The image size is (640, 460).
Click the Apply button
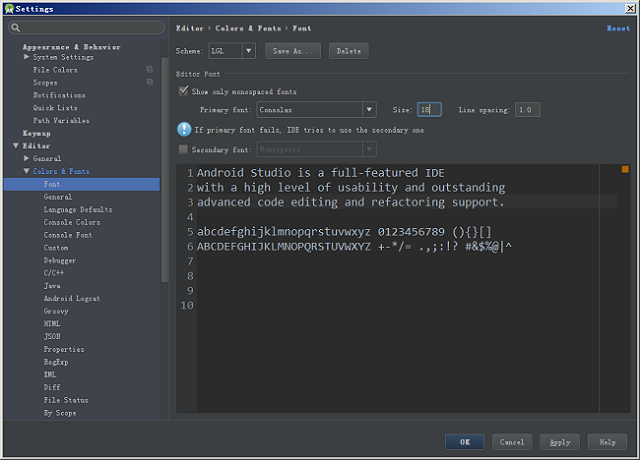click(x=560, y=442)
